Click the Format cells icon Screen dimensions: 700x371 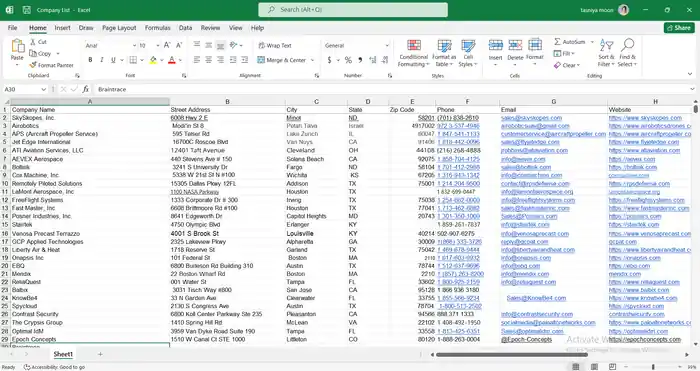(x=535, y=45)
